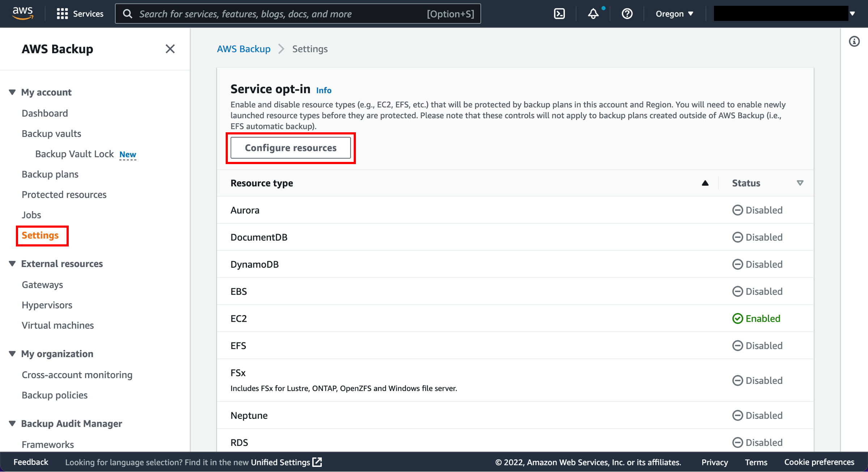The height and width of the screenshot is (472, 868).
Task: Follow AWS Backup breadcrumb link
Action: point(243,49)
